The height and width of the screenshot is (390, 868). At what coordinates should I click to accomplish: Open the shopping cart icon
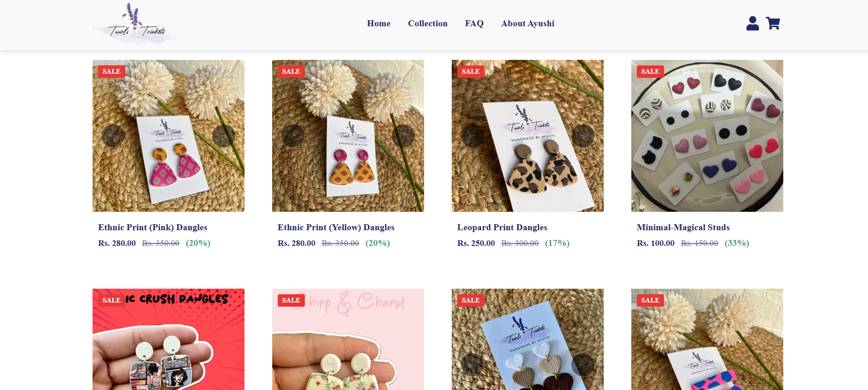(773, 23)
